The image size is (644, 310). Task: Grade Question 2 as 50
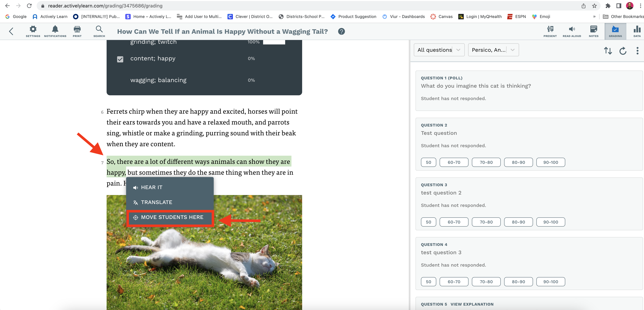tap(428, 162)
